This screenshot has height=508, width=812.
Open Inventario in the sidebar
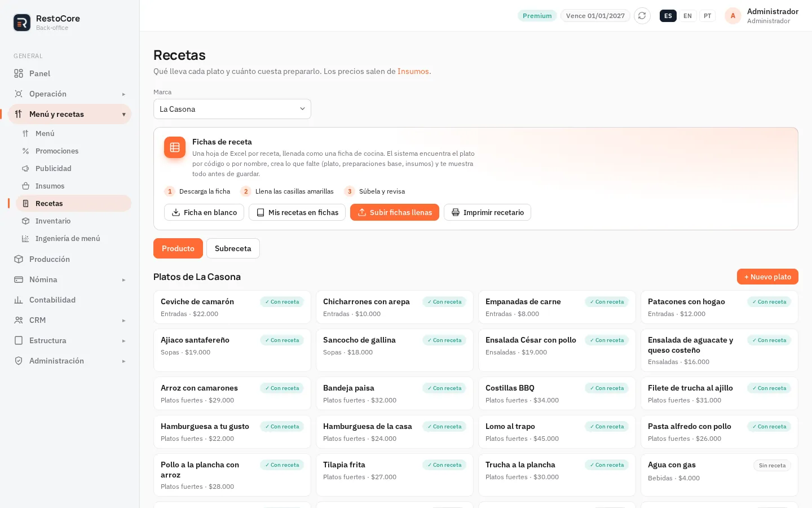(73, 221)
